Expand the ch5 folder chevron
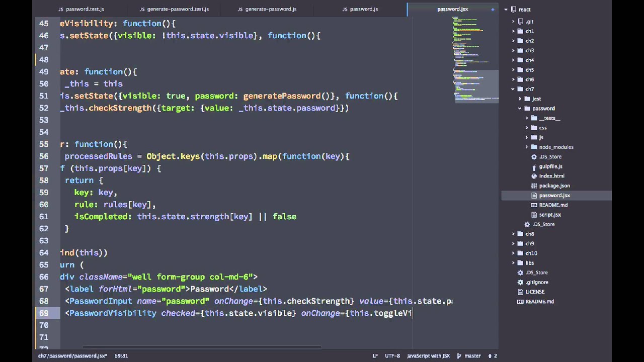The image size is (644, 362). [513, 70]
